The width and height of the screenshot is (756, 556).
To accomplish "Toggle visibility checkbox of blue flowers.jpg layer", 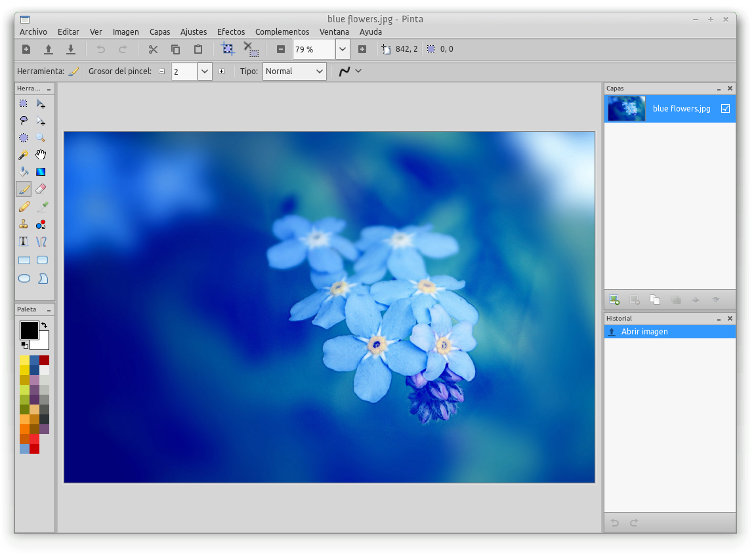I will click(725, 109).
